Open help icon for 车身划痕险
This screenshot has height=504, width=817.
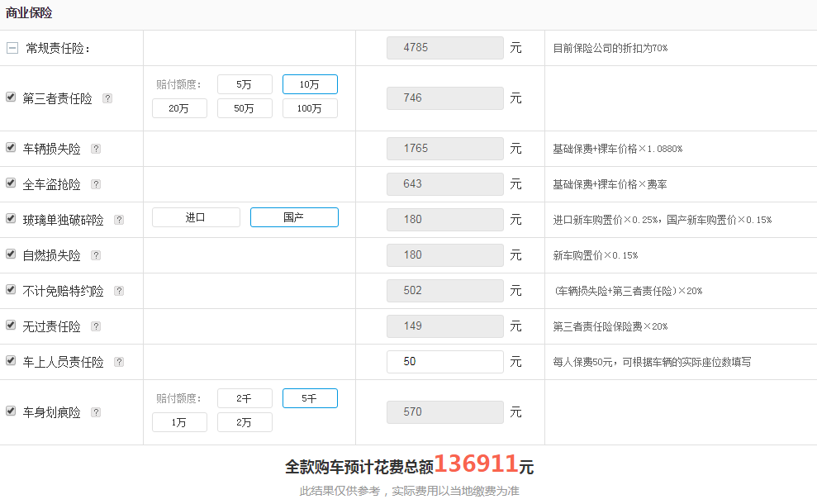point(96,411)
